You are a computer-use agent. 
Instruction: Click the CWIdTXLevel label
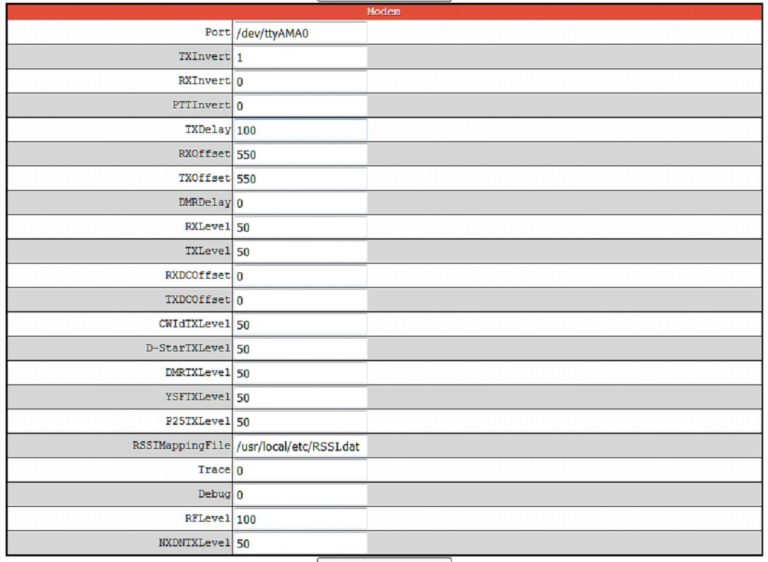(x=194, y=323)
